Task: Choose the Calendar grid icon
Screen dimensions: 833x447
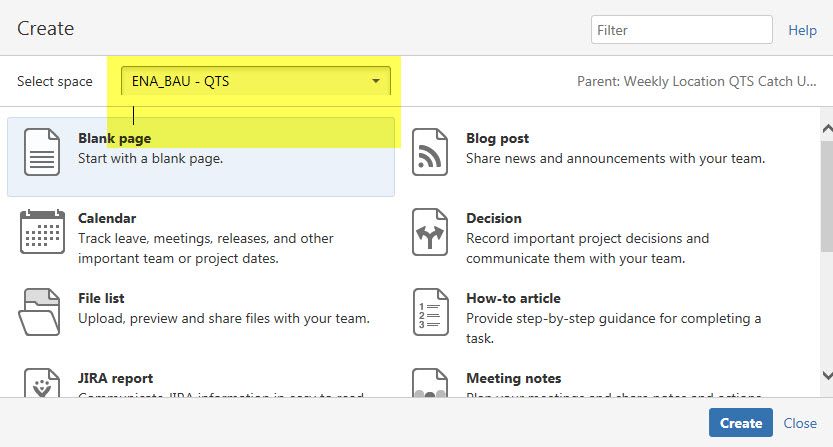Action: tap(42, 232)
